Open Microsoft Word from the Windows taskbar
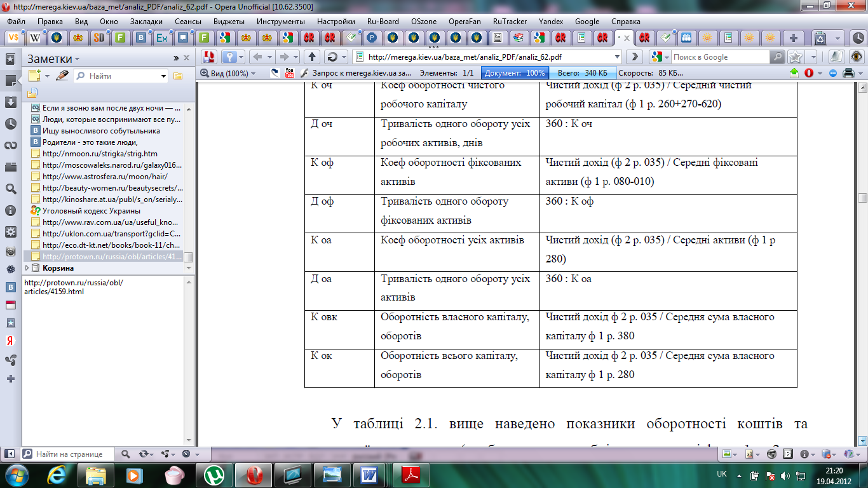The image size is (868, 488). pos(369,475)
